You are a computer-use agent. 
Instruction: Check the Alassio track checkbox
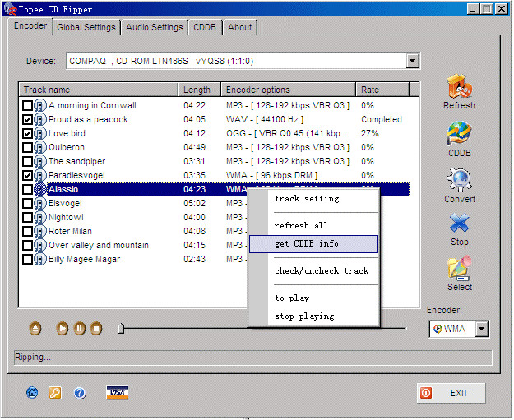[27, 189]
